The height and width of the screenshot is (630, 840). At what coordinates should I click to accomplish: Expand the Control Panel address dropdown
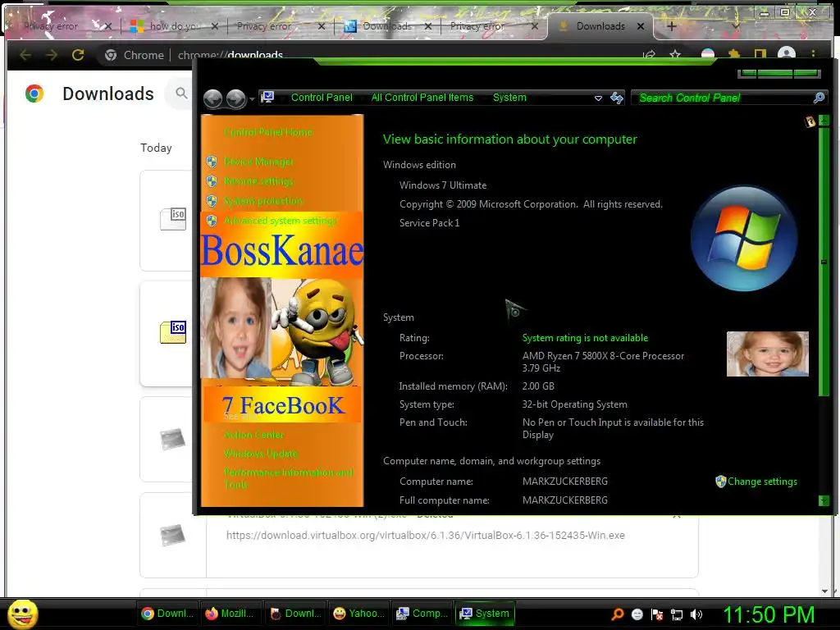click(598, 98)
